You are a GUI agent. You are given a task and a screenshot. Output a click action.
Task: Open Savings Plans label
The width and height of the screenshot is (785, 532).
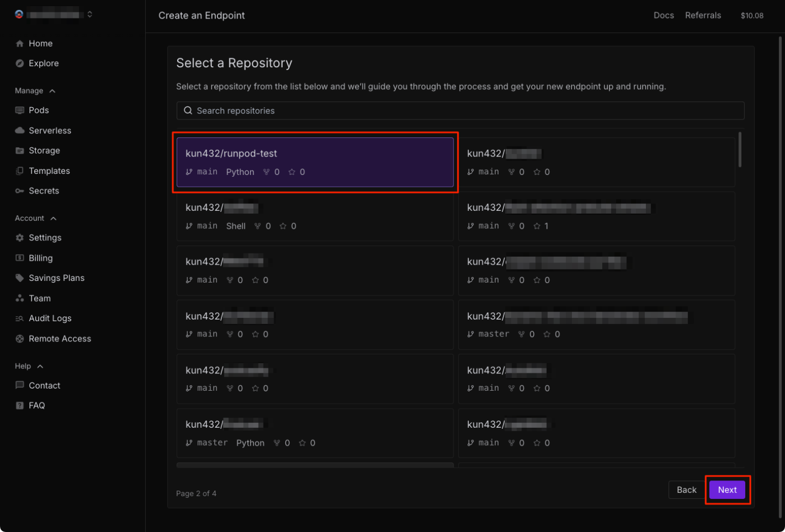pyautogui.click(x=57, y=278)
